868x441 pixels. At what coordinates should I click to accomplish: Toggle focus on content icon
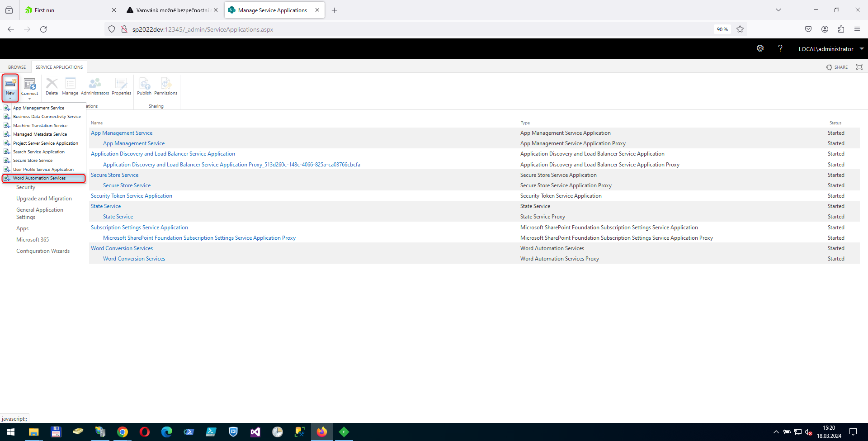(x=859, y=67)
